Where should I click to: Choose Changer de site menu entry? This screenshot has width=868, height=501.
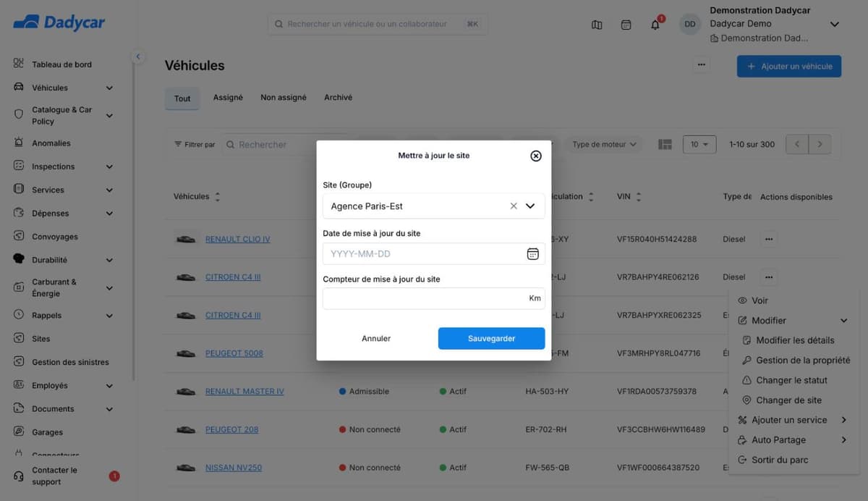(788, 400)
